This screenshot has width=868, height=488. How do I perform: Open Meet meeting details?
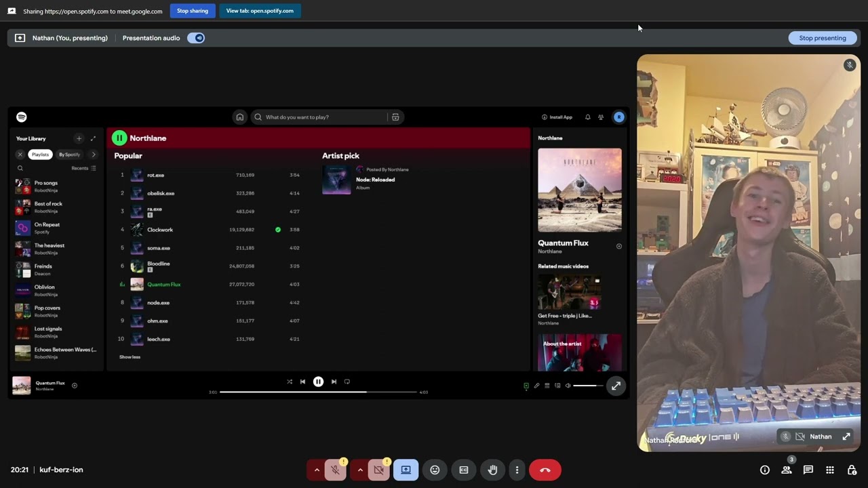click(765, 470)
